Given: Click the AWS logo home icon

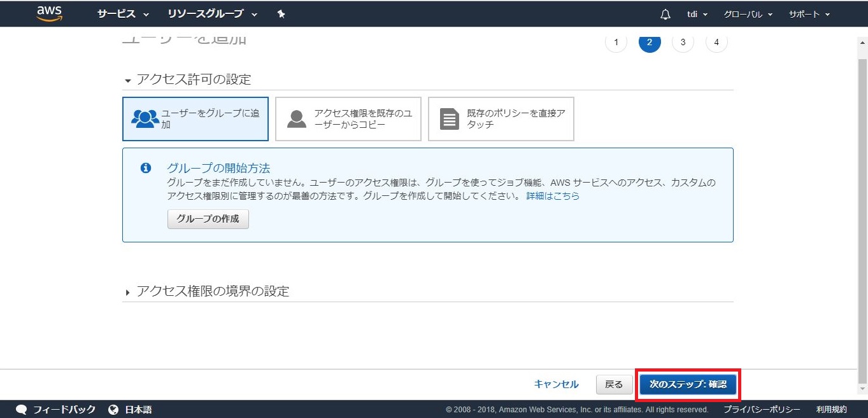Looking at the screenshot, I should [x=49, y=13].
